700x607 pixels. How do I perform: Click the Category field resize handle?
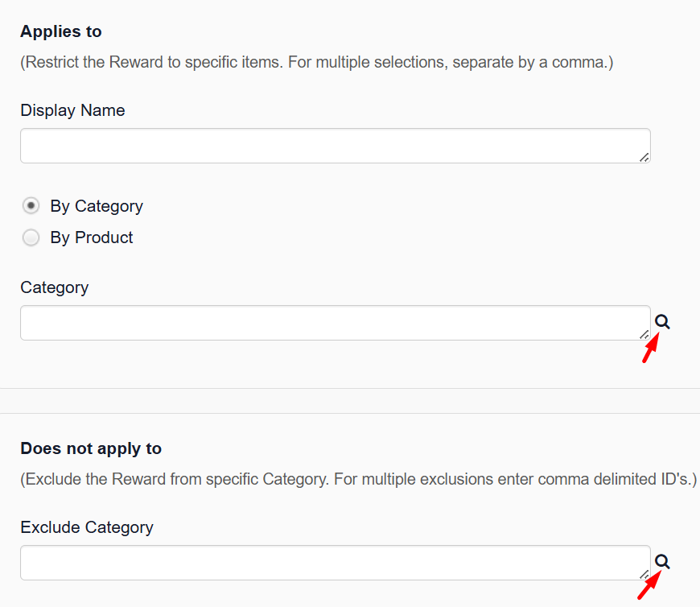point(644,335)
